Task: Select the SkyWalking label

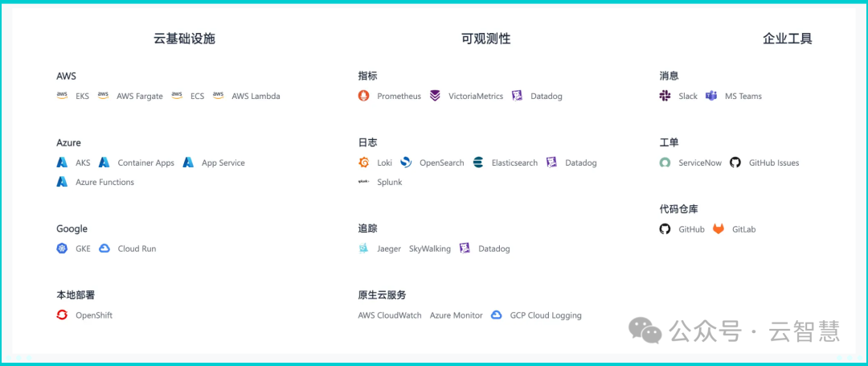Action: [430, 249]
